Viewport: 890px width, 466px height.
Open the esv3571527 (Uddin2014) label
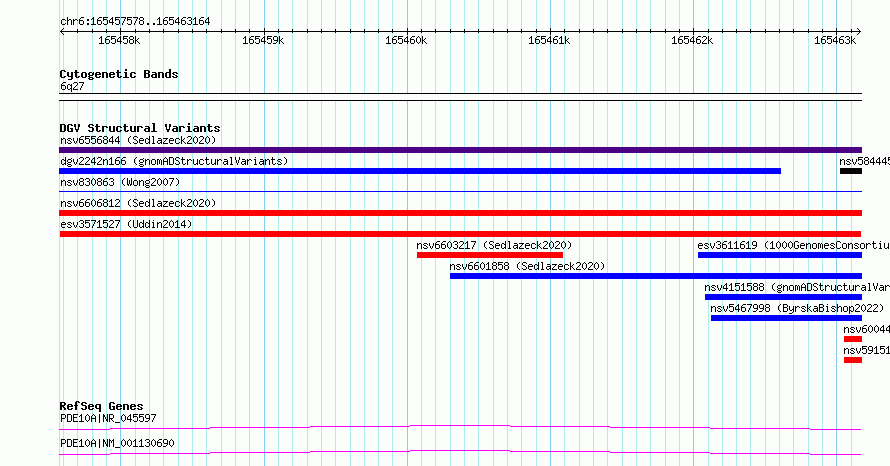tap(126, 224)
